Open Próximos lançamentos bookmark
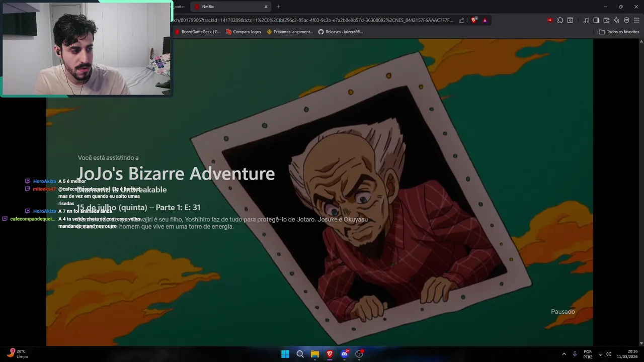Viewport: 644px width, 362px height. [x=290, y=32]
